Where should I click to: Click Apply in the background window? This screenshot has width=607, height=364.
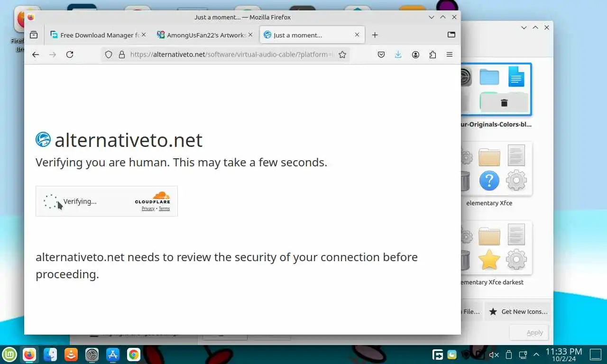529,333
